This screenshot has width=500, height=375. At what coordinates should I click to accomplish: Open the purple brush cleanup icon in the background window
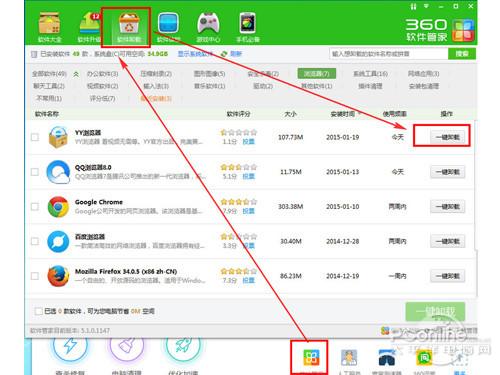pyautogui.click(x=127, y=345)
